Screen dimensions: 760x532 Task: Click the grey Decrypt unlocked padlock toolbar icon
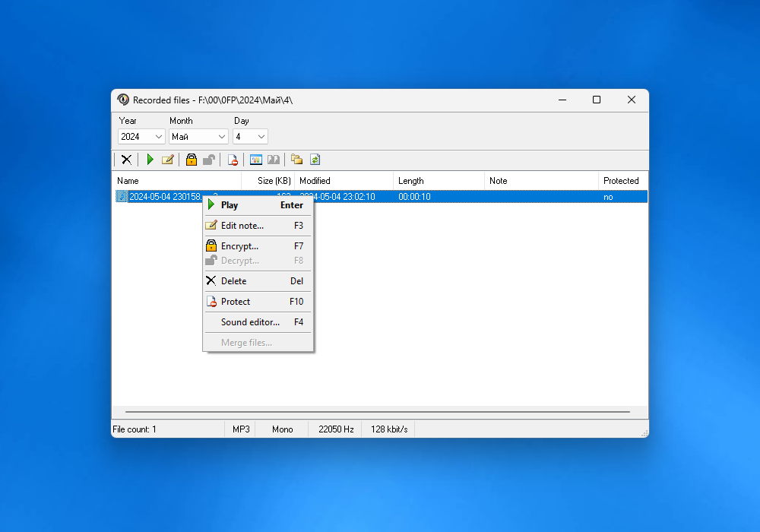coord(209,160)
